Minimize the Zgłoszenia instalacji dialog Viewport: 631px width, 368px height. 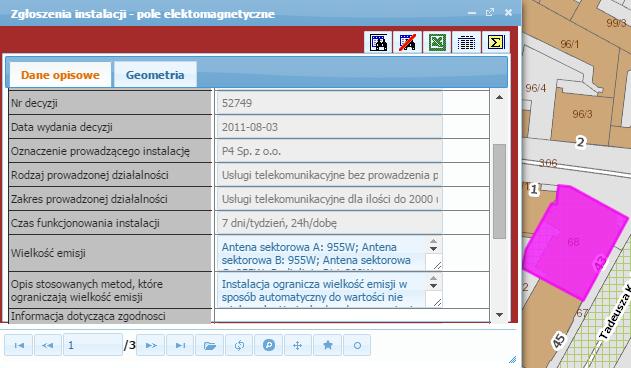(x=472, y=13)
